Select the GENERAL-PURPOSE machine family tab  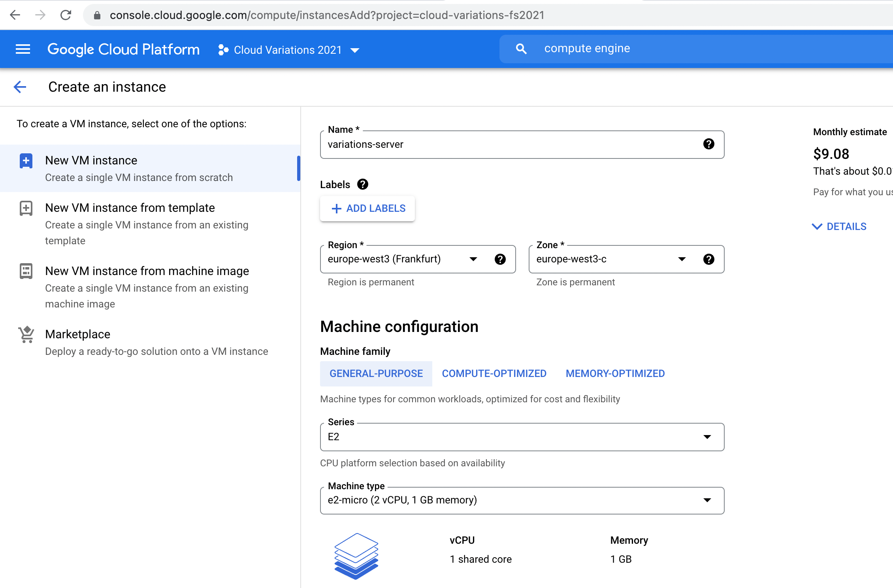[376, 373]
